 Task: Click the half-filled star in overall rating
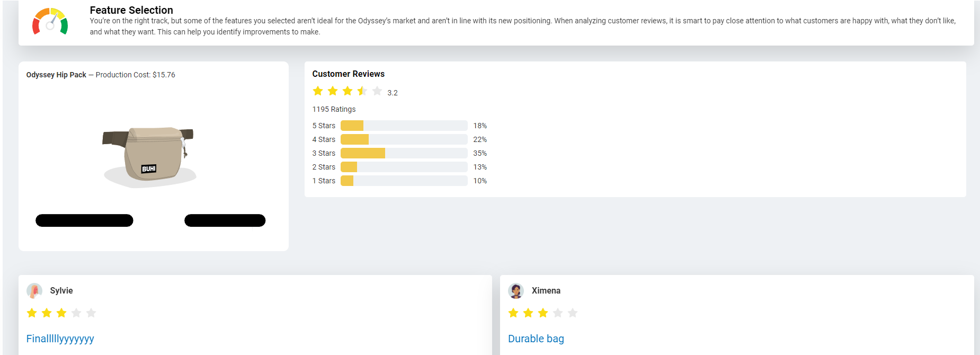362,91
